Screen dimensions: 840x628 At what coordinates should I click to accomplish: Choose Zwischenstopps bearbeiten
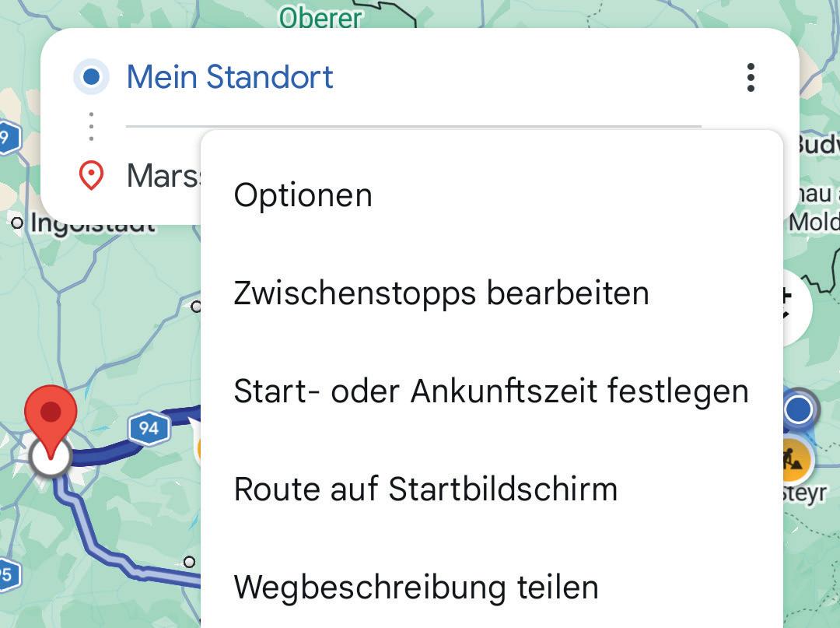click(441, 293)
